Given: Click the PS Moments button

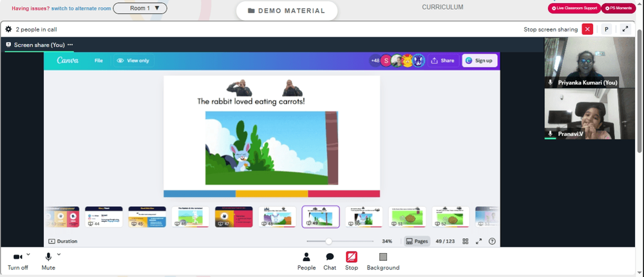Looking at the screenshot, I should tap(618, 8).
